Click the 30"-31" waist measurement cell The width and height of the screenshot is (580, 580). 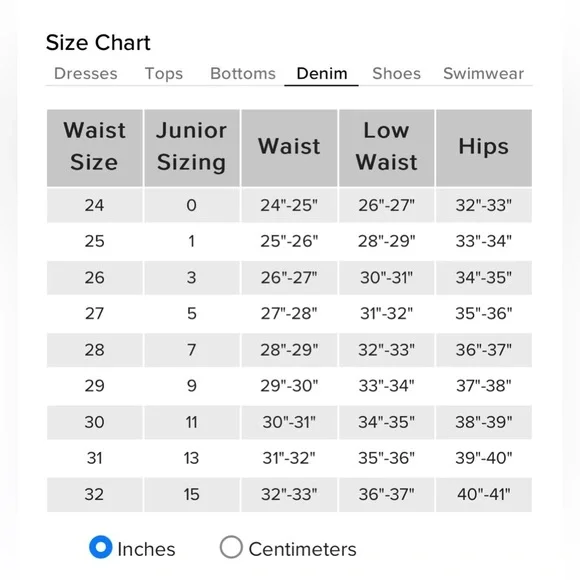(289, 422)
